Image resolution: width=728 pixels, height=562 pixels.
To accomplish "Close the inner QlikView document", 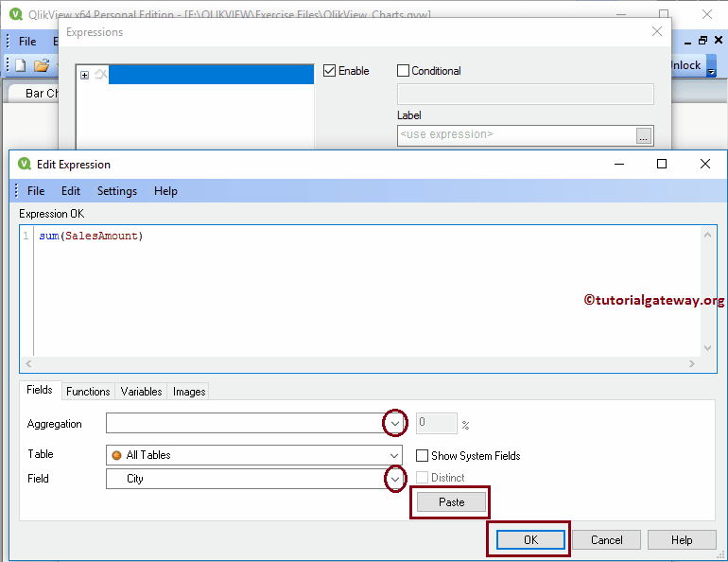I will coord(719,41).
